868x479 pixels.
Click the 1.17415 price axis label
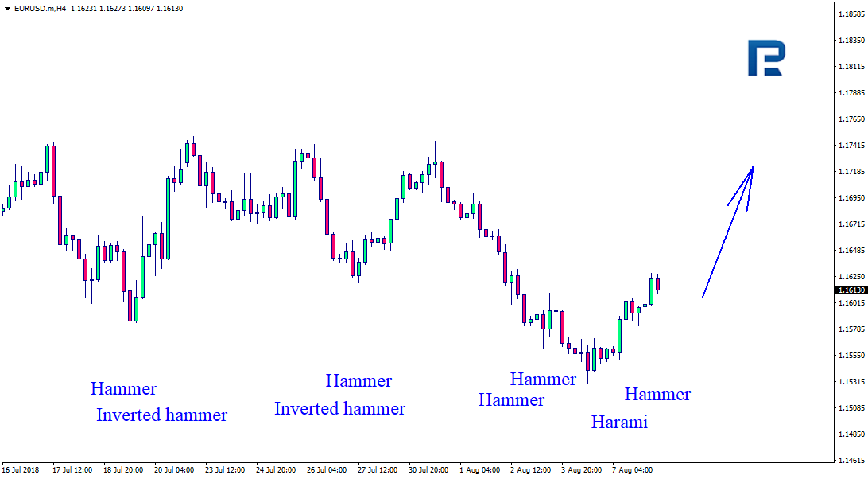click(x=850, y=146)
